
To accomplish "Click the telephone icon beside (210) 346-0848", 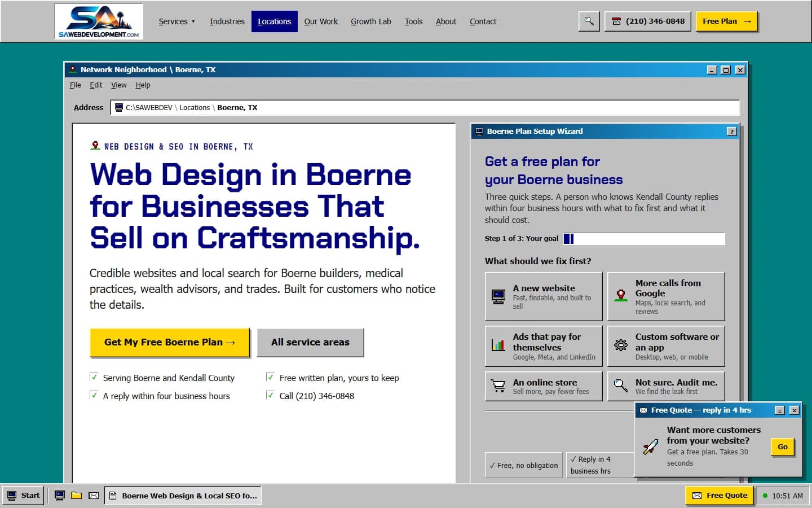I will coord(616,21).
